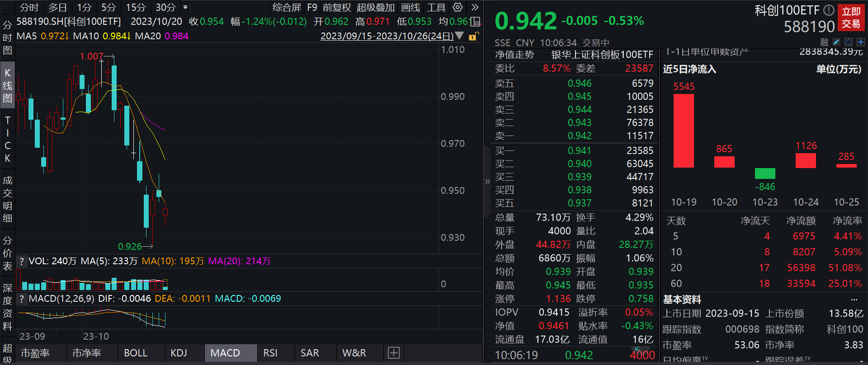Open the 前复权 adjustment menu
Image resolution: width=868 pixels, height=365 pixels.
(x=337, y=7)
